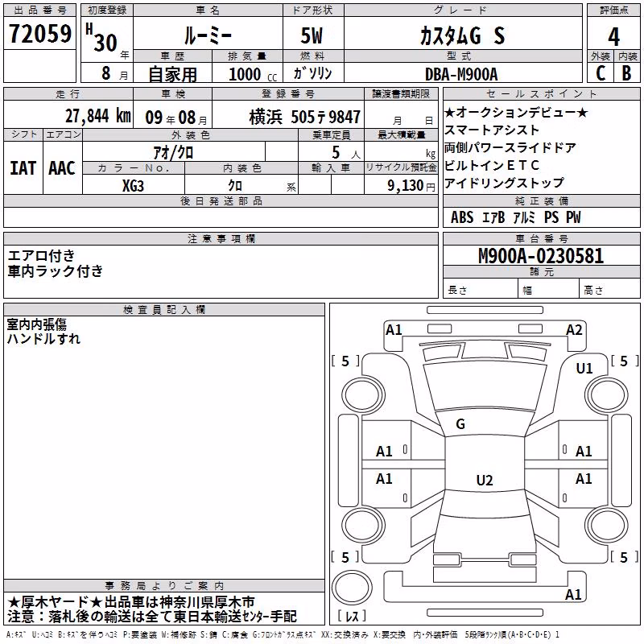Select the 純正装備 header
This screenshot has height=644, width=644.
click(541, 200)
